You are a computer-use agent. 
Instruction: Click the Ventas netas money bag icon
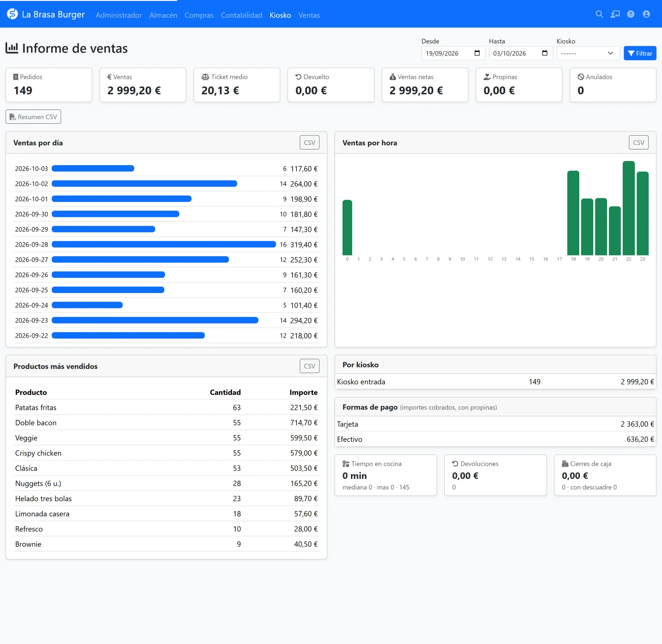coord(393,77)
